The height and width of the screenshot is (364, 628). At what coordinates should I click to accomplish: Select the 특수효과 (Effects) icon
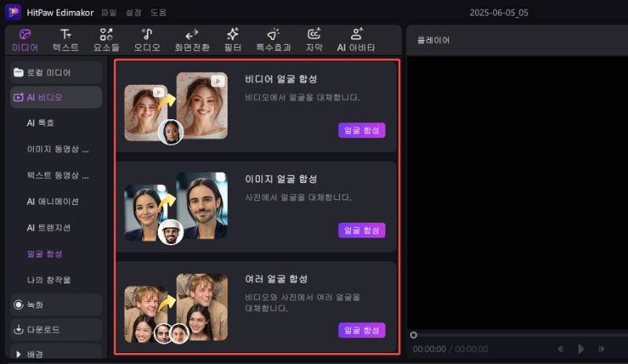[x=275, y=40]
